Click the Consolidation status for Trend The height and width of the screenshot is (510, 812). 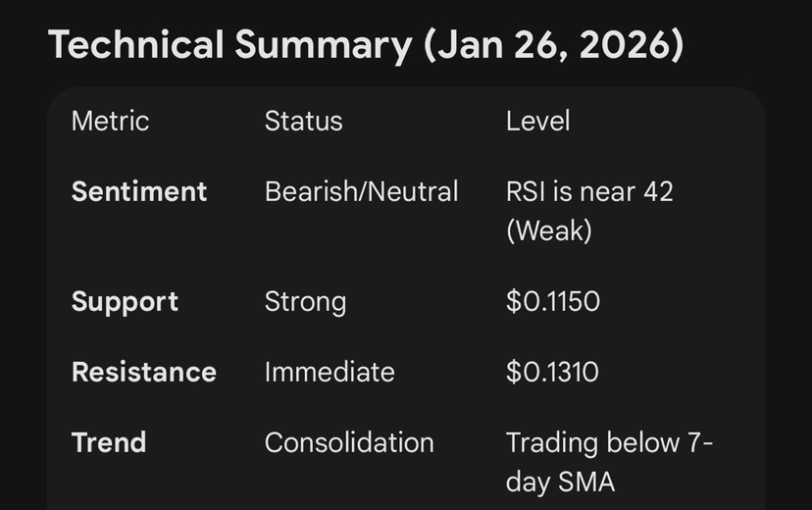[x=349, y=442]
